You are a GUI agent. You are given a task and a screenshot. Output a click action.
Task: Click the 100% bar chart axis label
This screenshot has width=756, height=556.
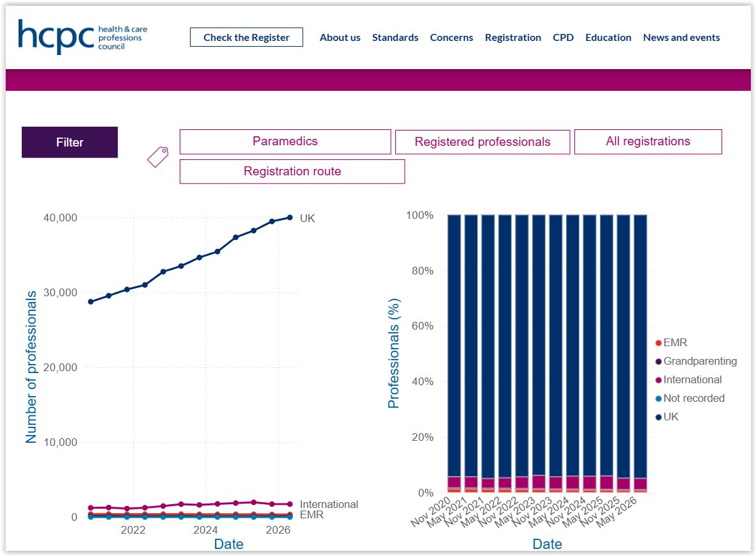(420, 216)
